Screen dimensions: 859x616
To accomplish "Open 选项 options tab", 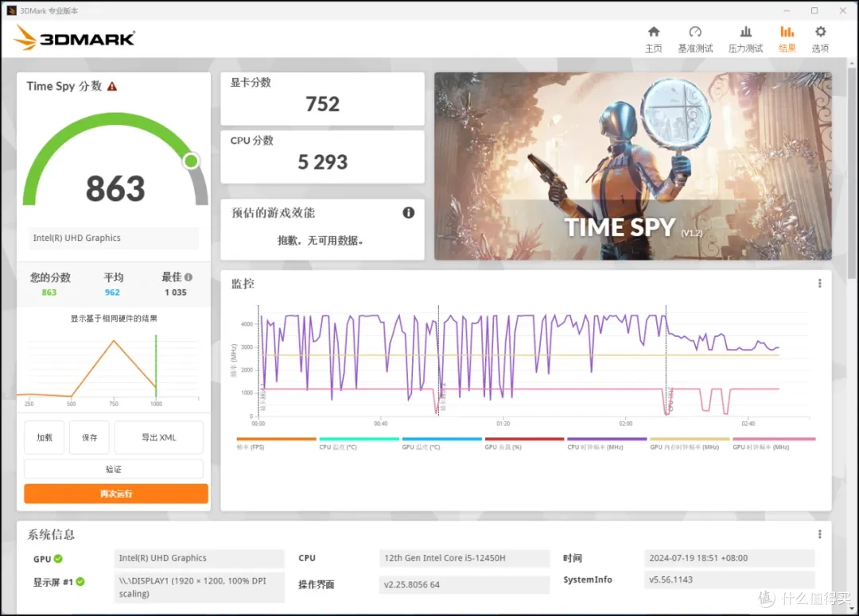I will coord(820,40).
